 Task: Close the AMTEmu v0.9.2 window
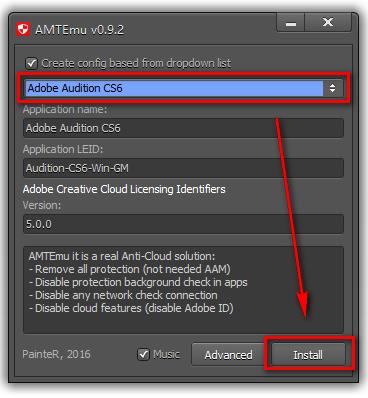(328, 23)
